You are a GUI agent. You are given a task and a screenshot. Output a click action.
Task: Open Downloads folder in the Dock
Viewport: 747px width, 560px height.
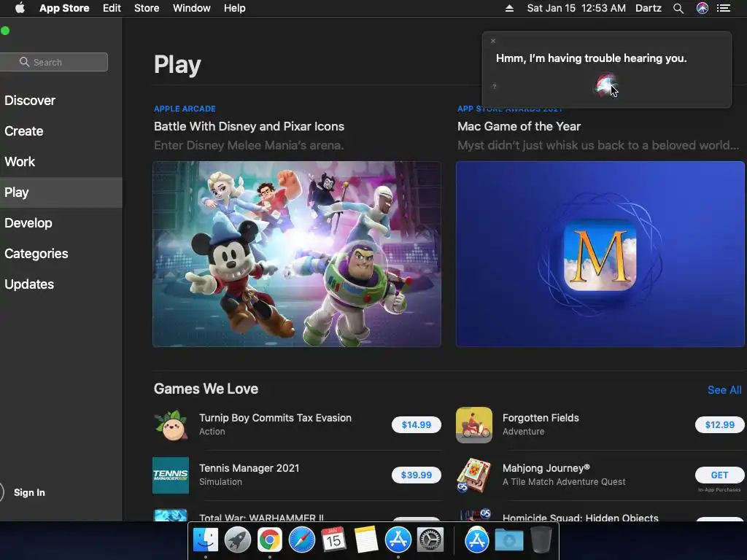pos(508,540)
